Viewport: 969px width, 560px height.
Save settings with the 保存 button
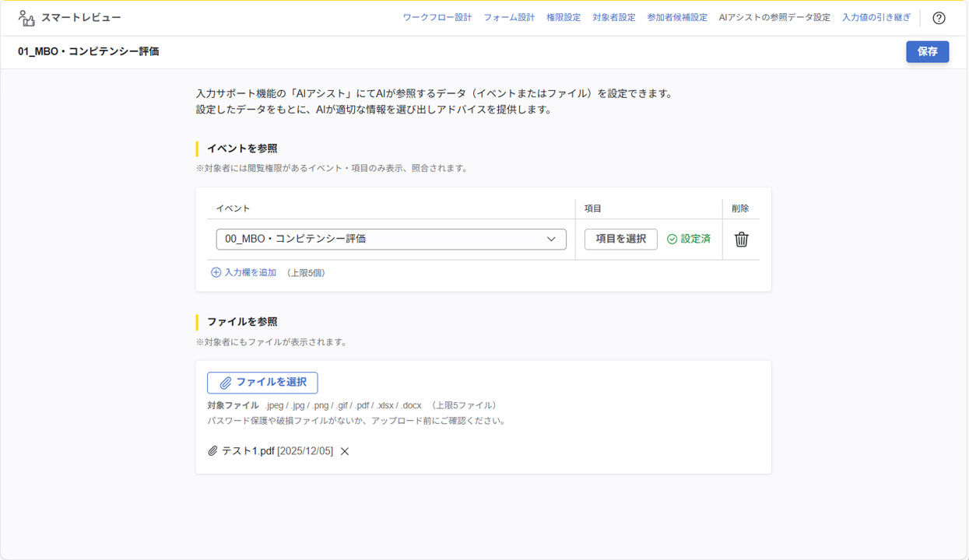coord(927,51)
